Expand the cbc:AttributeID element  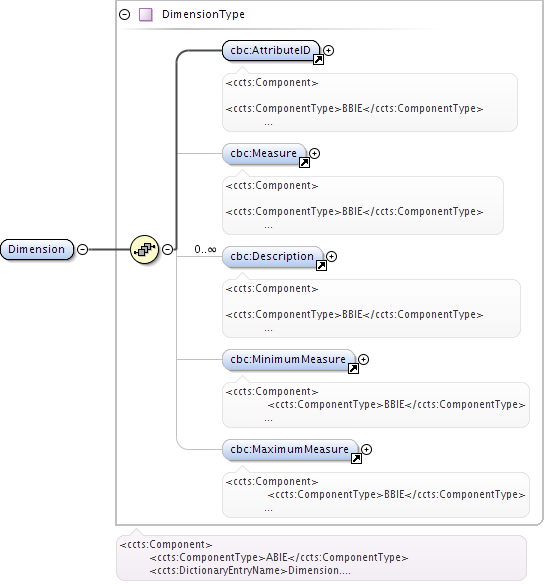tap(328, 50)
